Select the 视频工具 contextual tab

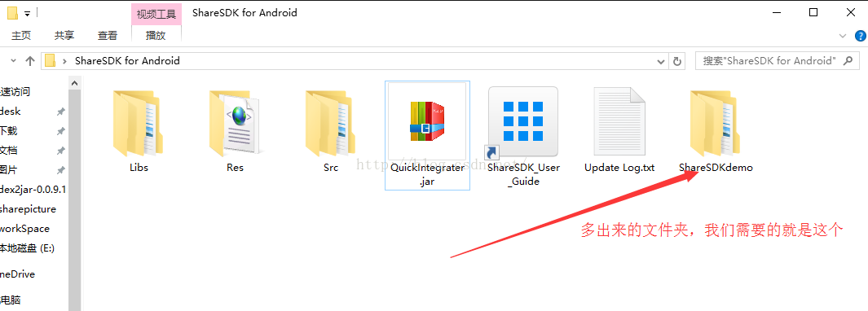pyautogui.click(x=156, y=14)
